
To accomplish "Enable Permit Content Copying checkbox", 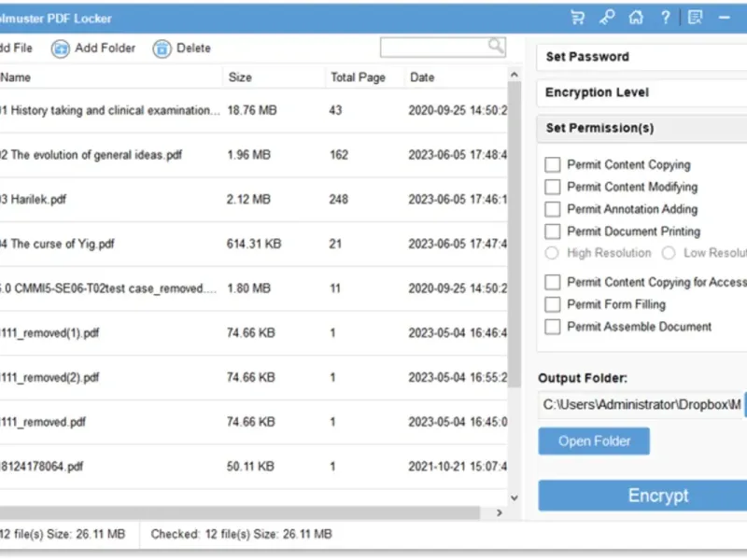I will (553, 165).
